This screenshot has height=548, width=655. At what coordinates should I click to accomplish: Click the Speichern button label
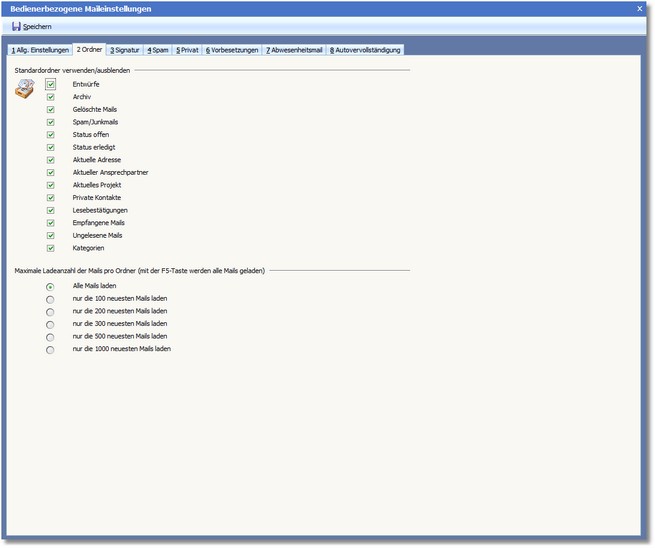[x=38, y=26]
